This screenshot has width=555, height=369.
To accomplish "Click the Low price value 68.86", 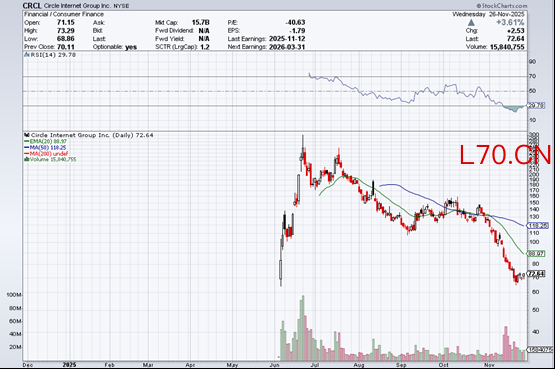I will click(x=66, y=39).
